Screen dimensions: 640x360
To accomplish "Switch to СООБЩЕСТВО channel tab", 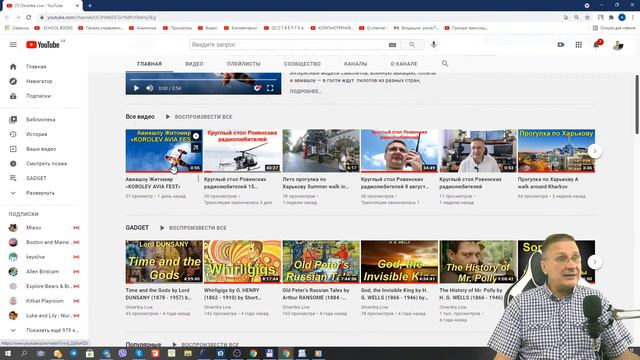I will 302,64.
